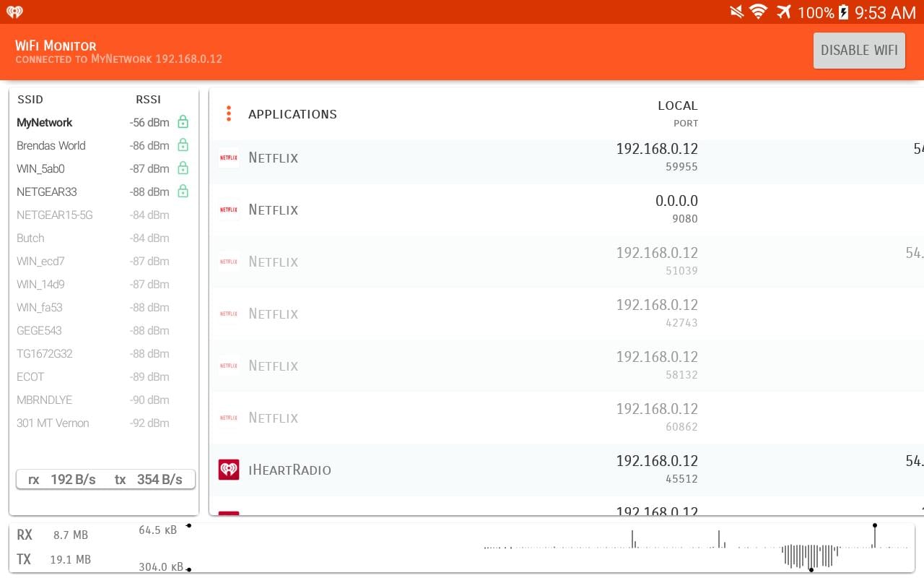The image size is (924, 578).
Task: Tap the Local Port column header
Action: (x=677, y=113)
